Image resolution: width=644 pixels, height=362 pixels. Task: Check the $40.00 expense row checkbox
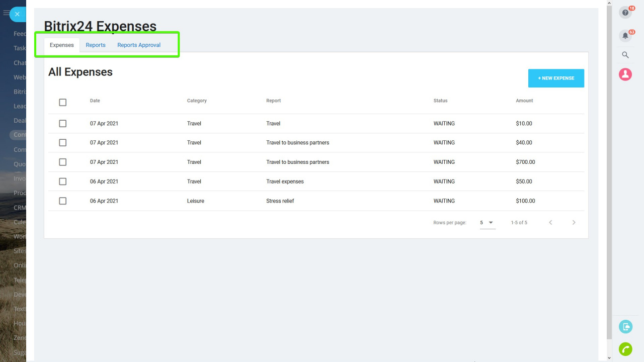click(63, 143)
